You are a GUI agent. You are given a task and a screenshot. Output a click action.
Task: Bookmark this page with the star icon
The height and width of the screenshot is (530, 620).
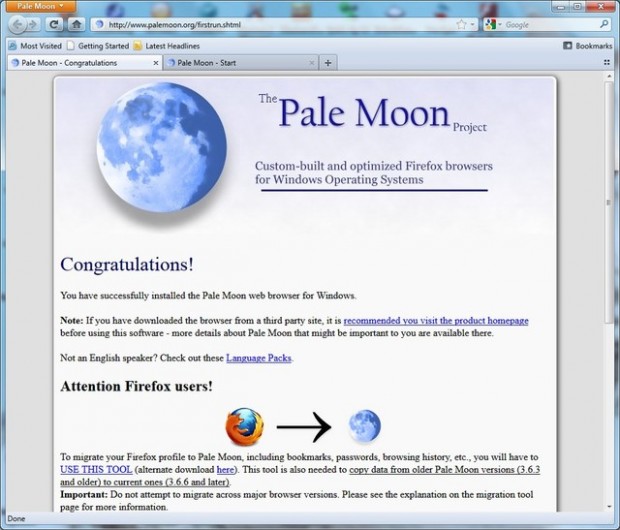pos(461,25)
